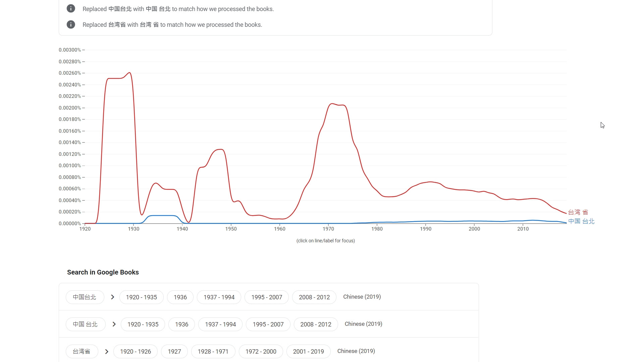Choose 1972 - 2000 date range

click(261, 351)
